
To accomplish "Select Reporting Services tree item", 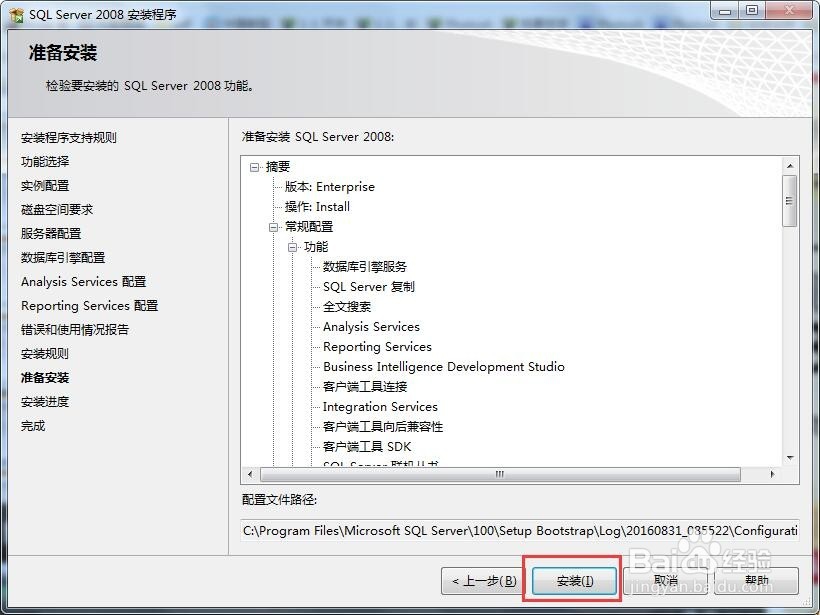I will tap(377, 347).
